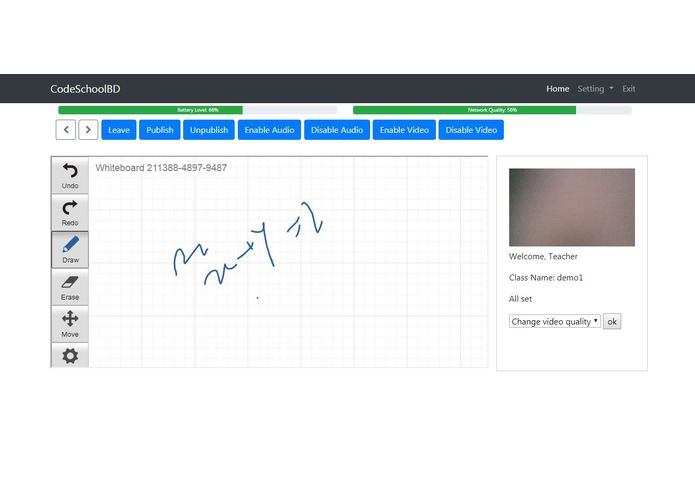Click Disable Video button
Screen dimensions: 695x494
coord(471,130)
